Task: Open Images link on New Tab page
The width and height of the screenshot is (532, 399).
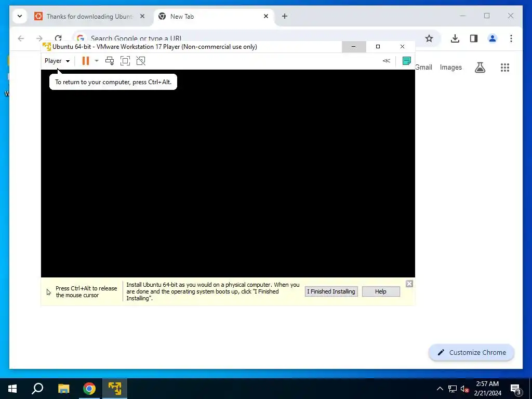Action: click(450, 67)
